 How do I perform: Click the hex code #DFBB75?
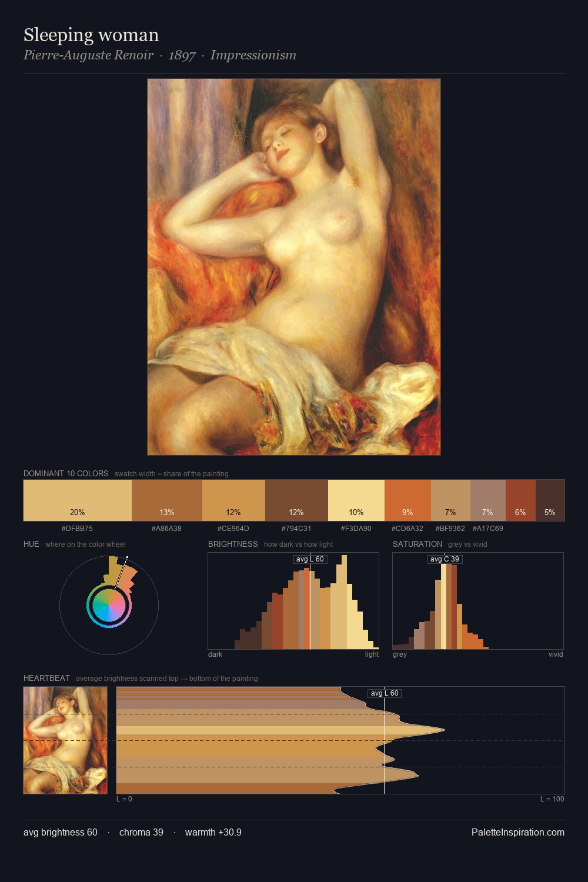77,529
